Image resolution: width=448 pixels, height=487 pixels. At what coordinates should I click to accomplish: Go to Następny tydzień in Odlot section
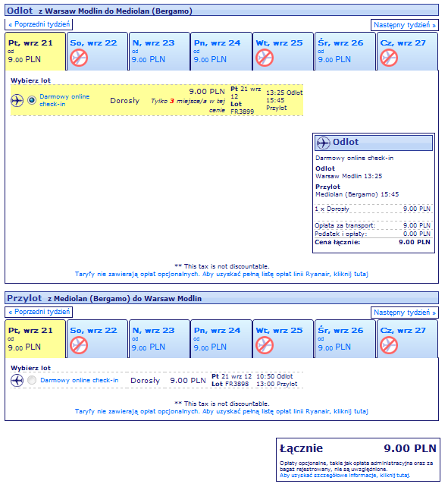[405, 25]
